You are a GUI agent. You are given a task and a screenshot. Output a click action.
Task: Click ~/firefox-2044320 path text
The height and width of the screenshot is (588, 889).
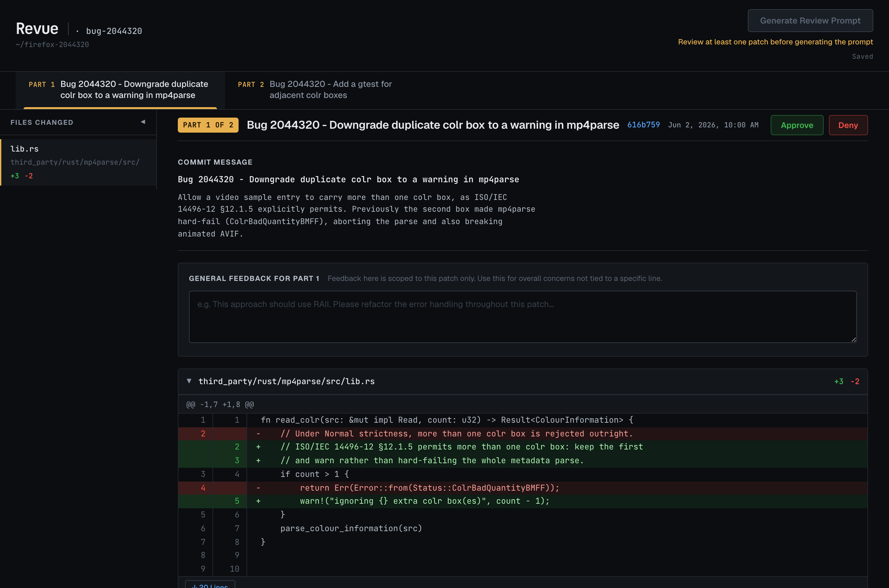(52, 45)
